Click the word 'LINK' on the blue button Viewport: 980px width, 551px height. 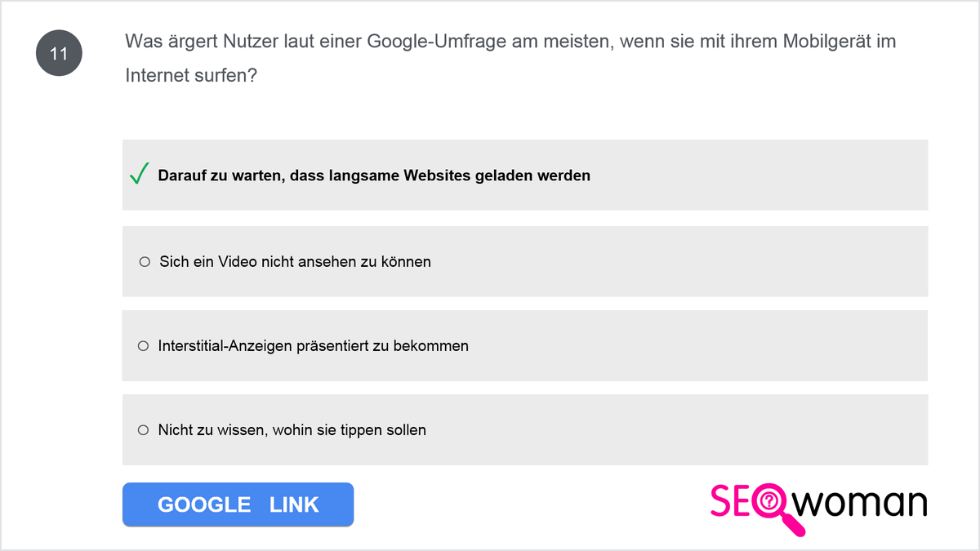click(x=294, y=504)
